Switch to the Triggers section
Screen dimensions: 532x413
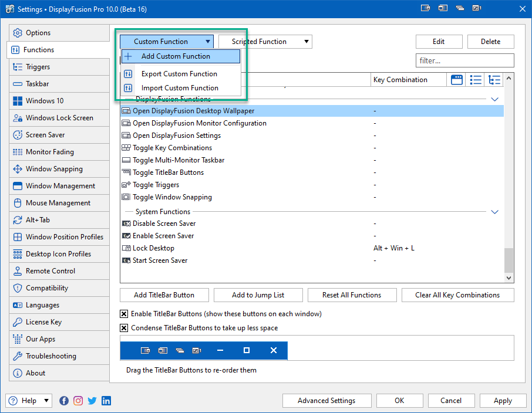(59, 67)
